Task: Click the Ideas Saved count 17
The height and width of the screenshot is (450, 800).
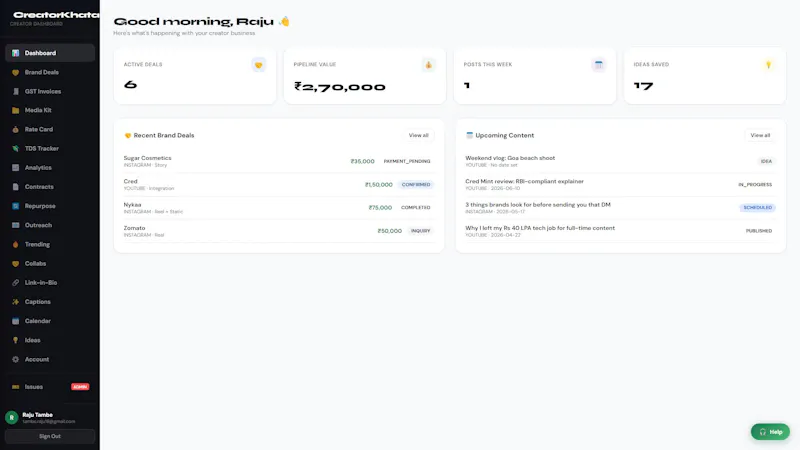Action: click(643, 86)
